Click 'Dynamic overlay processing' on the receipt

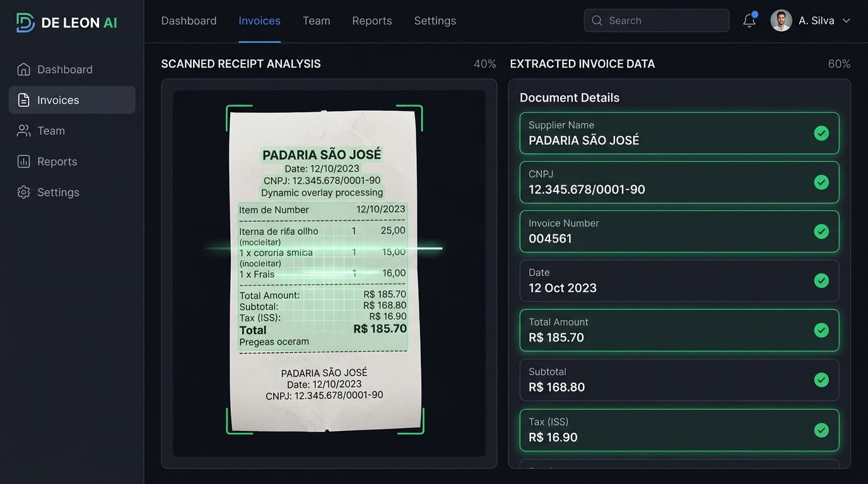pyautogui.click(x=322, y=192)
